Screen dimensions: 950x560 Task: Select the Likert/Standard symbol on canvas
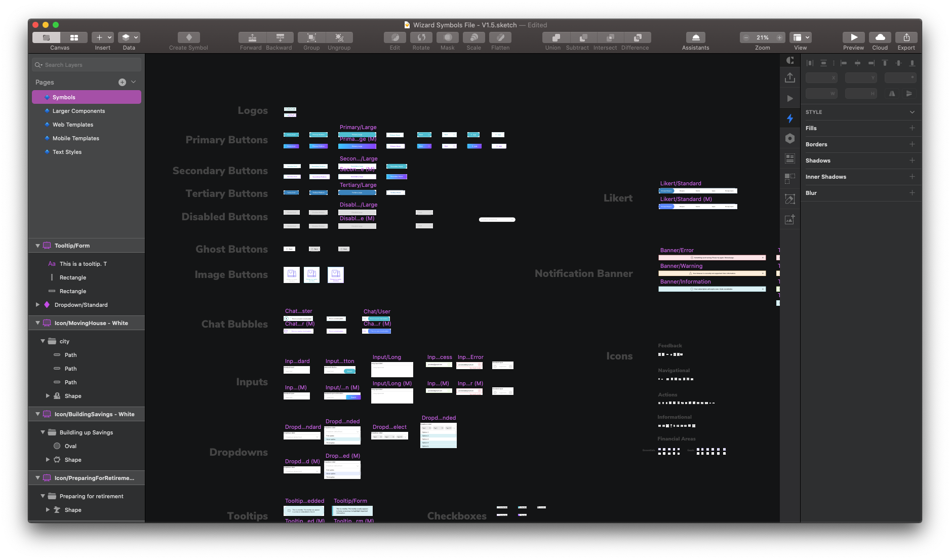tap(698, 191)
